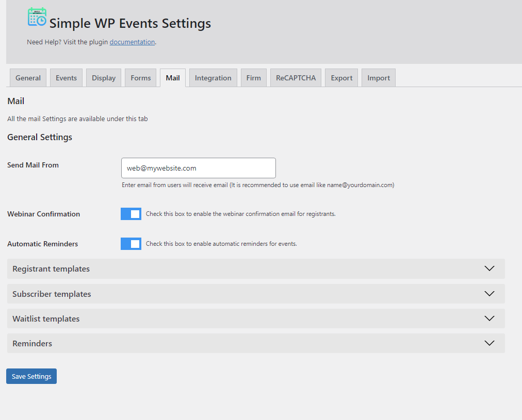Expand the Waitlist templates section
This screenshot has height=420, width=522.
click(x=256, y=318)
